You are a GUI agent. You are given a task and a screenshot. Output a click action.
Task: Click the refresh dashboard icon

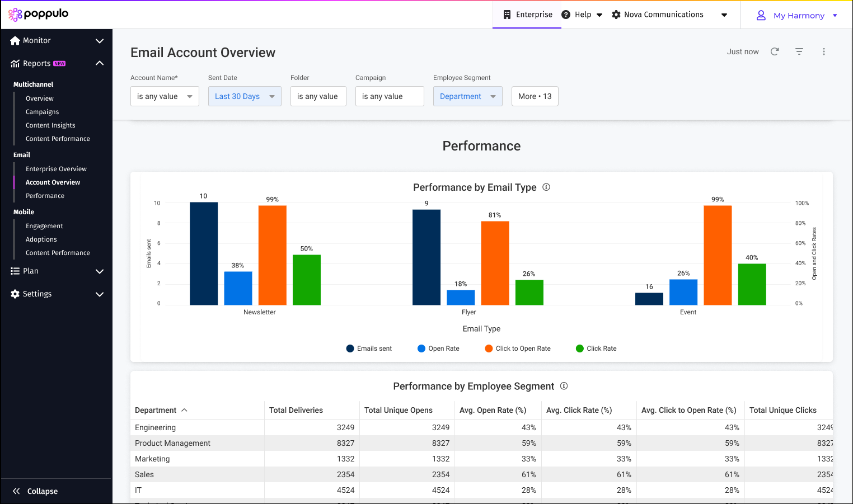[775, 51]
